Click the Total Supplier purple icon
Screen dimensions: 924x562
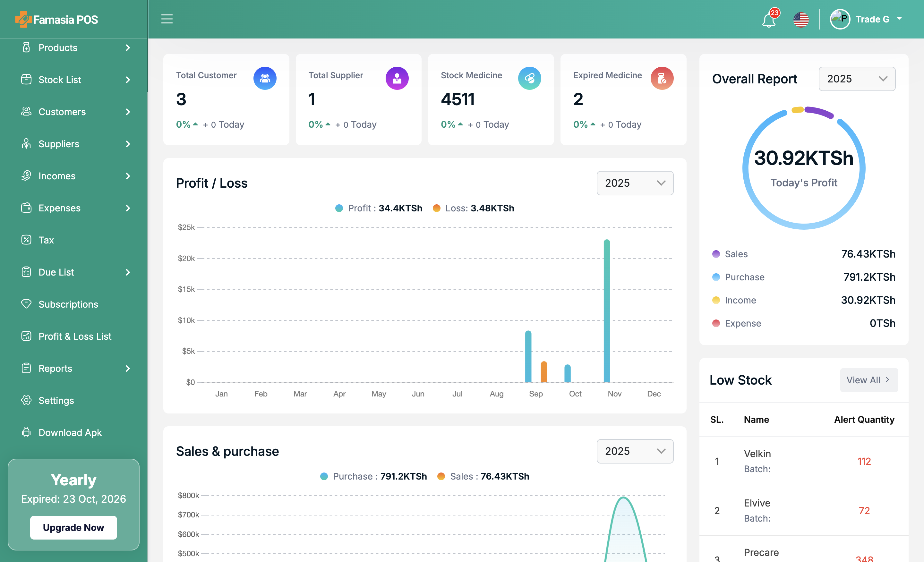click(x=397, y=78)
